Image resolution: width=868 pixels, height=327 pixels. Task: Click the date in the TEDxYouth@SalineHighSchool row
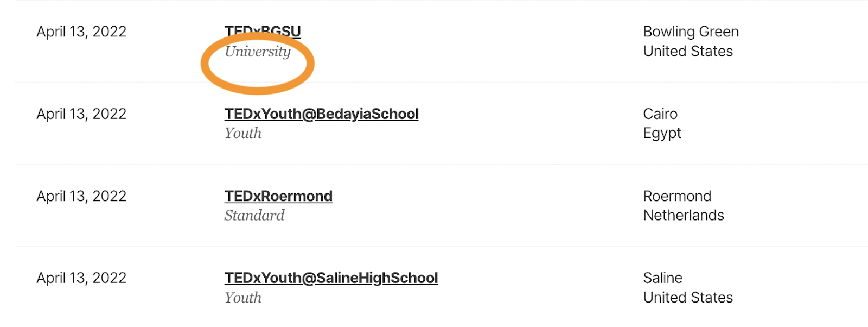[x=81, y=278]
